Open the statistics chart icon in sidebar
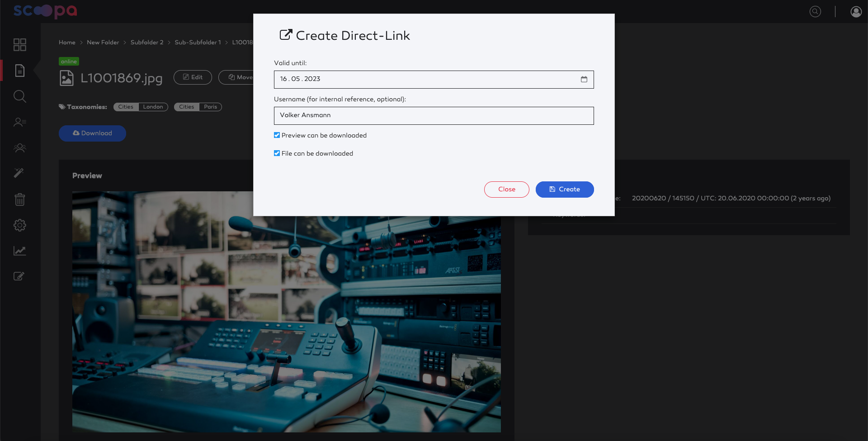This screenshot has width=868, height=441. coord(20,251)
